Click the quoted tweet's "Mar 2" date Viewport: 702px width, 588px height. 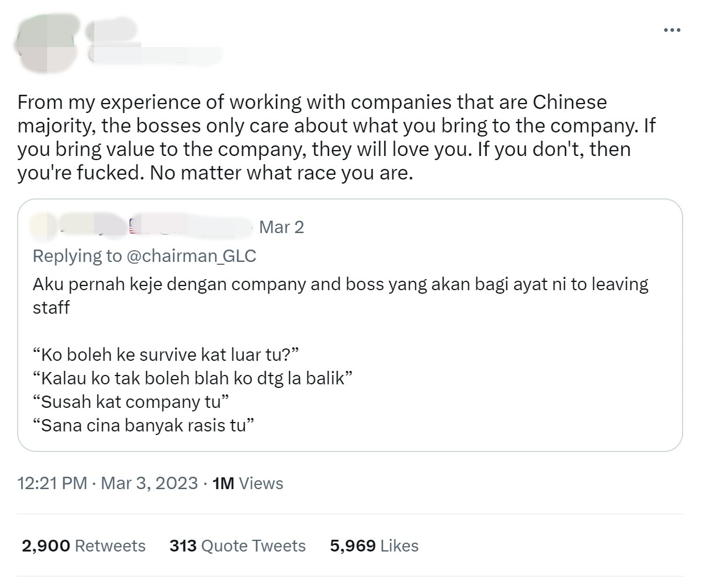281,227
